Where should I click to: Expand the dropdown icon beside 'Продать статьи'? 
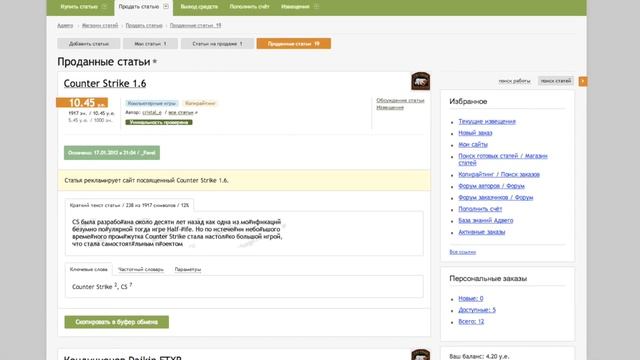(166, 7)
